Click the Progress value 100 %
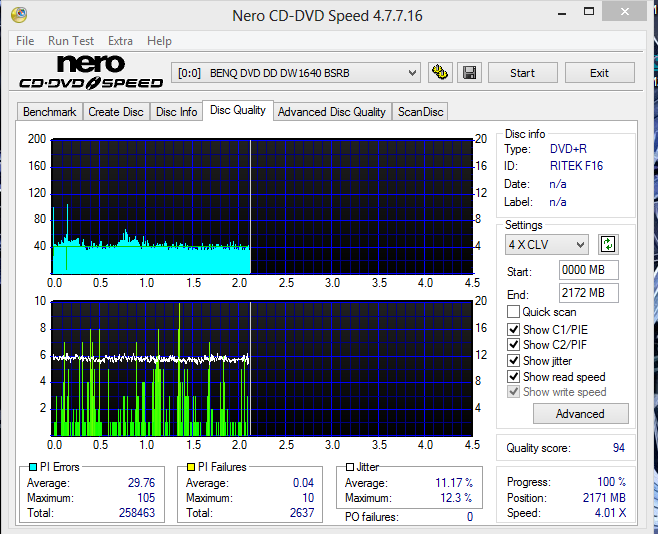The image size is (658, 534). 612,482
